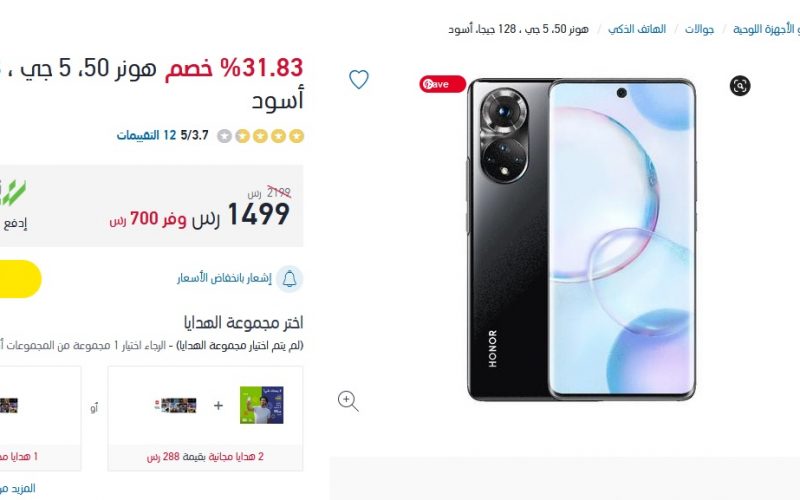Open the 12 التقييمات reviews link

pos(146,136)
